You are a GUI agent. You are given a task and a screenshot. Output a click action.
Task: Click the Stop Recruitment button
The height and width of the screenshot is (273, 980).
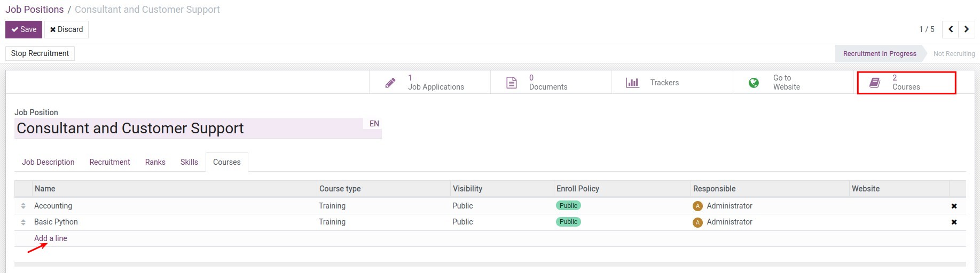[x=40, y=53]
